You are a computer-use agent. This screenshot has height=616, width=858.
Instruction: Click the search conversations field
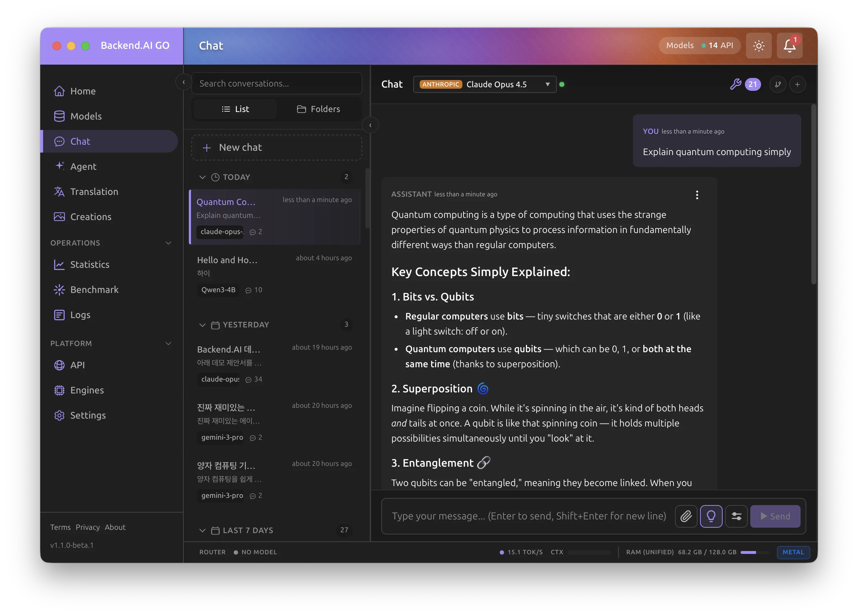coord(276,83)
